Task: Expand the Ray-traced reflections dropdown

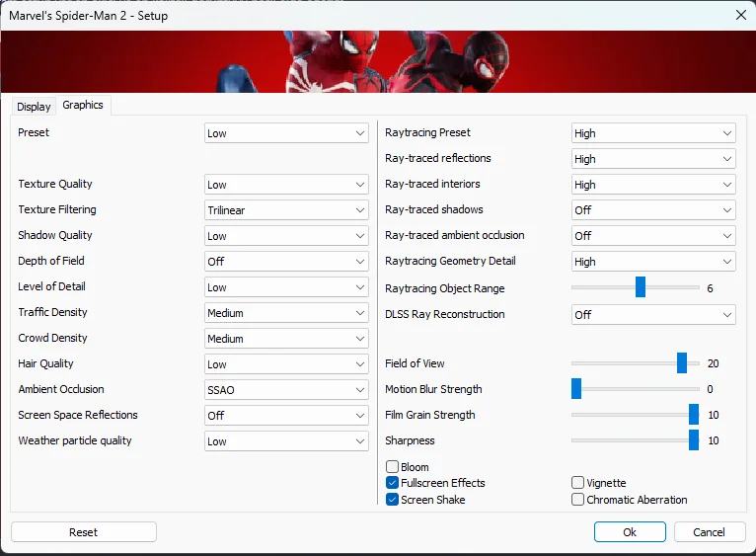Action: (x=653, y=159)
